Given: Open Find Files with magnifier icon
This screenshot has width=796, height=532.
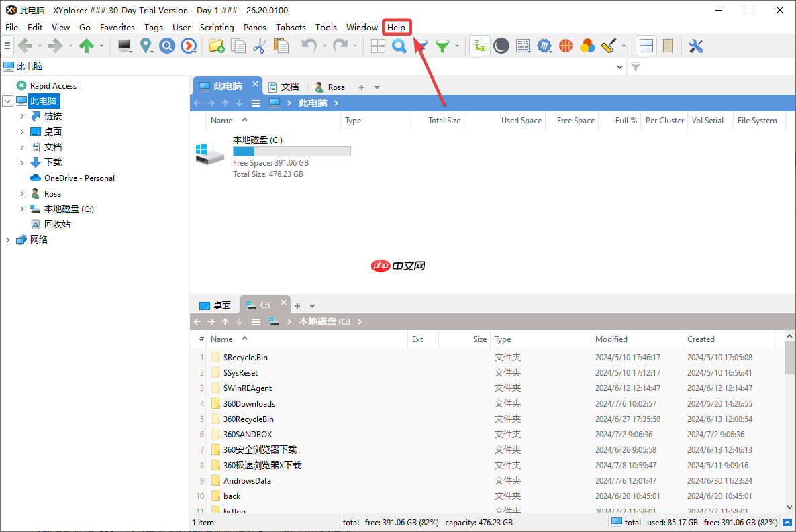Looking at the screenshot, I should [x=399, y=46].
